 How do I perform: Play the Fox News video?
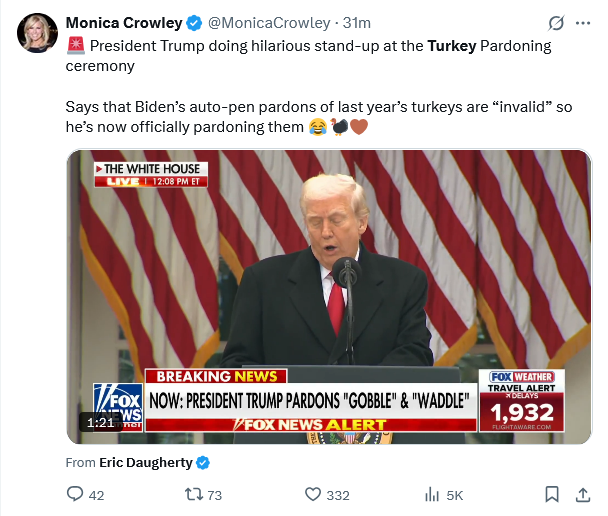coord(329,297)
